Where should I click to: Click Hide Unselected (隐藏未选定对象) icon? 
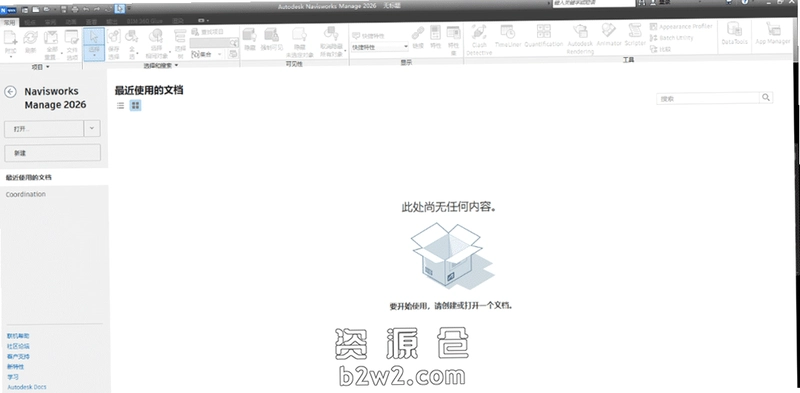[x=299, y=35]
